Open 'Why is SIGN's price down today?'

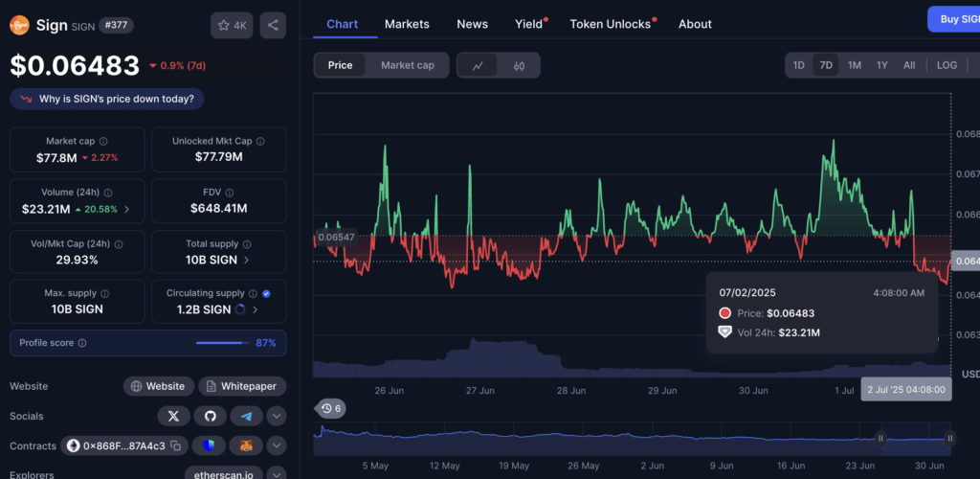[107, 99]
